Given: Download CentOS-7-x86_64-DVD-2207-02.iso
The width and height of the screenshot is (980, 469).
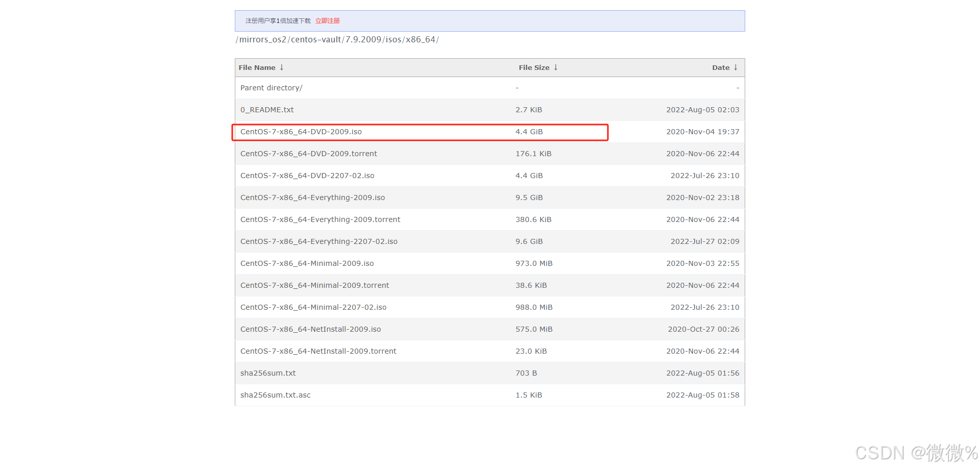Looking at the screenshot, I should tap(307, 176).
